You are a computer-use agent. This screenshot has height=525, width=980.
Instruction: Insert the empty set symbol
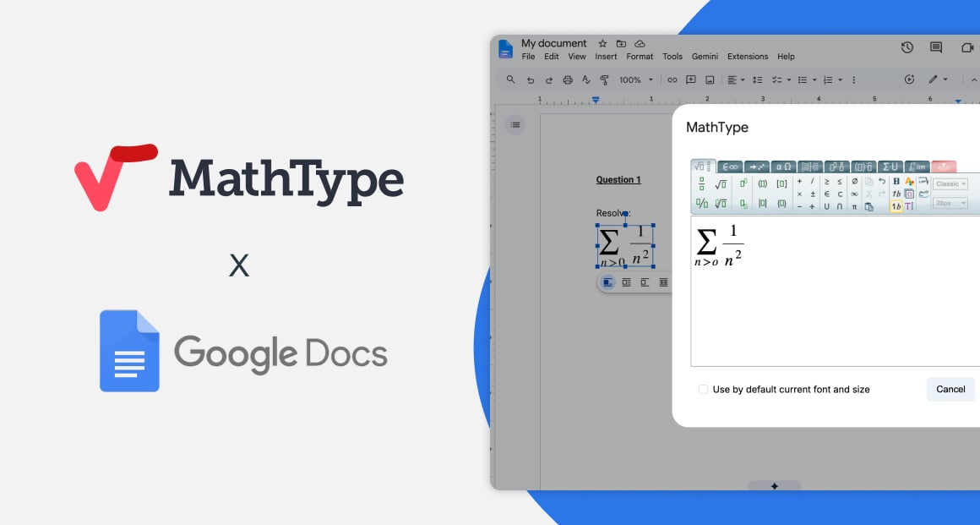pyautogui.click(x=854, y=181)
